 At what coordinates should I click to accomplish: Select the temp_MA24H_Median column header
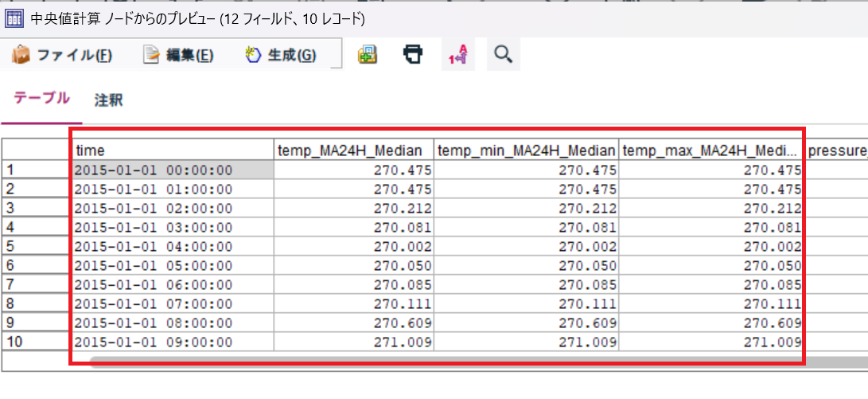tap(354, 151)
